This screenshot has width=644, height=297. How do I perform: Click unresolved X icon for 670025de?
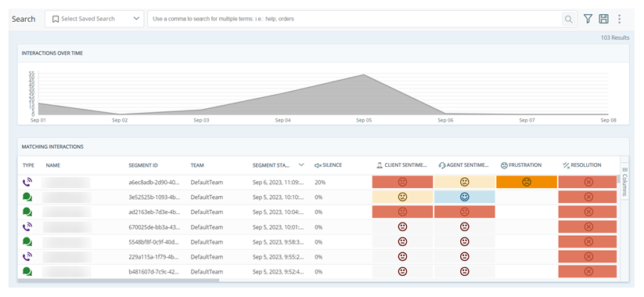[x=588, y=226]
